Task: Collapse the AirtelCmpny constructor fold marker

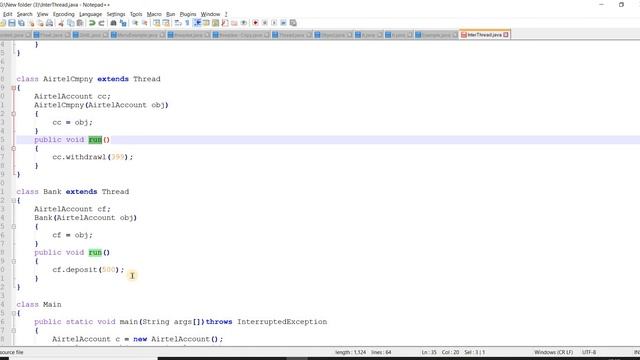Action: coord(13,114)
